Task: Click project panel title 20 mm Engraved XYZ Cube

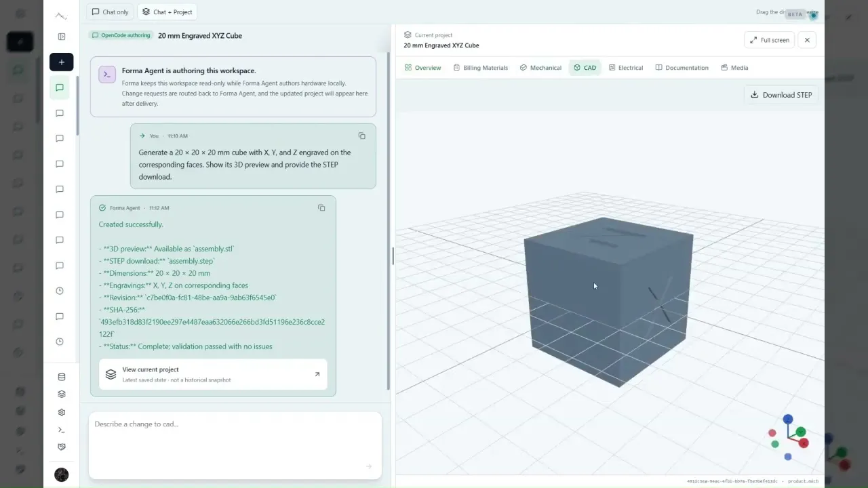Action: pyautogui.click(x=441, y=45)
